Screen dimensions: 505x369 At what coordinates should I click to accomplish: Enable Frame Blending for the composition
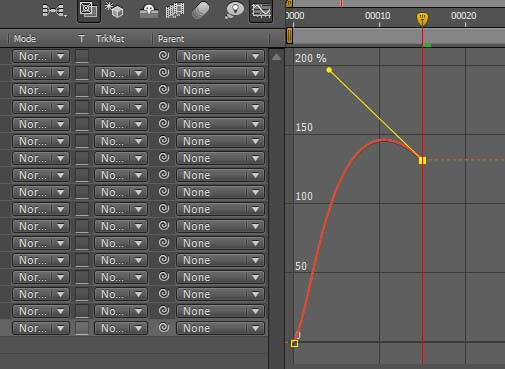(x=175, y=11)
